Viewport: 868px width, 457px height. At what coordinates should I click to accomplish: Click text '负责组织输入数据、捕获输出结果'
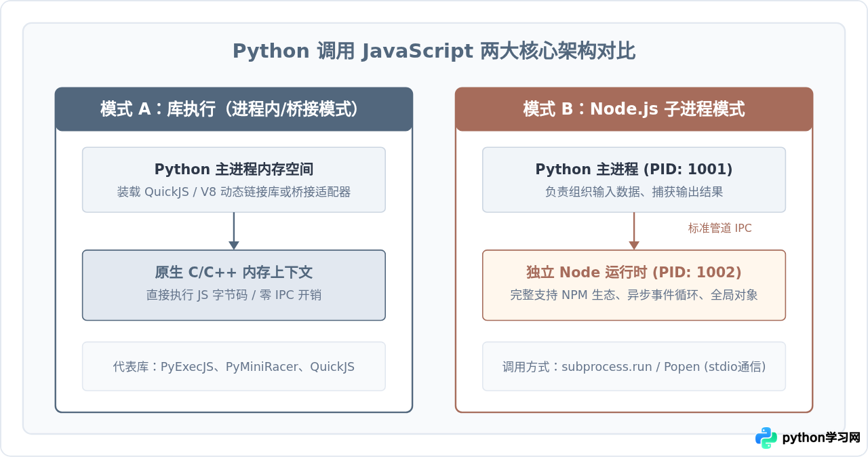coord(634,192)
